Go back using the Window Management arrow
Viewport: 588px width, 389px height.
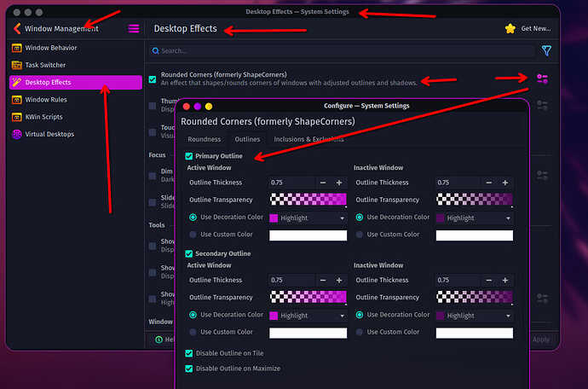pyautogui.click(x=17, y=28)
